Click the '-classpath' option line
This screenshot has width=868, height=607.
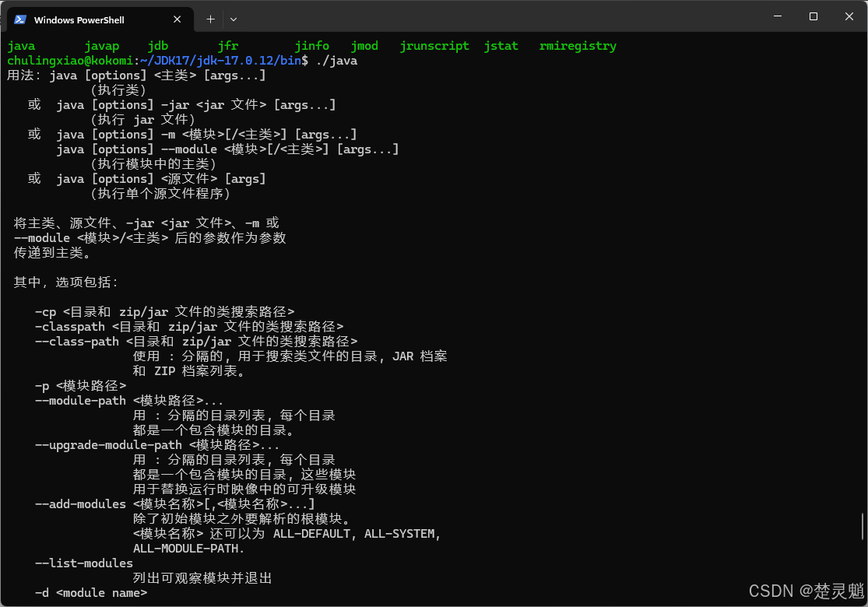click(188, 327)
